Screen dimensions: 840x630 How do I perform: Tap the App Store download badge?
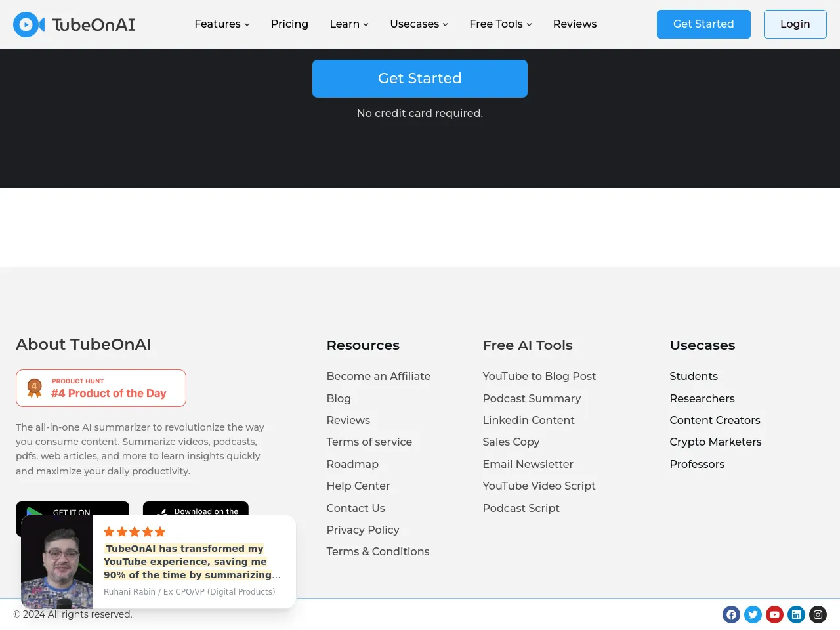pos(196,509)
